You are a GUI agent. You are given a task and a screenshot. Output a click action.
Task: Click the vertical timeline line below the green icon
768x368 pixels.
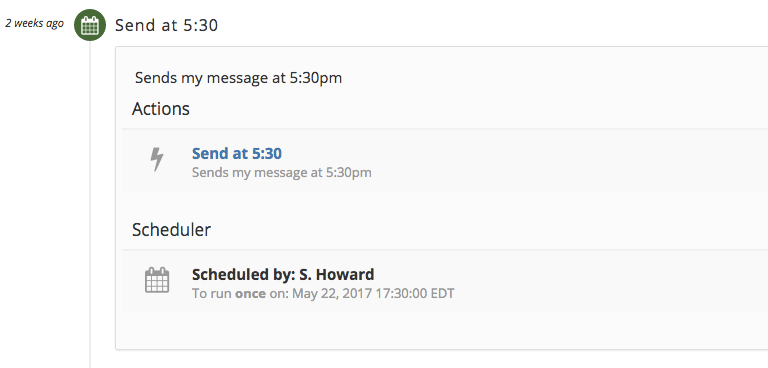90,204
